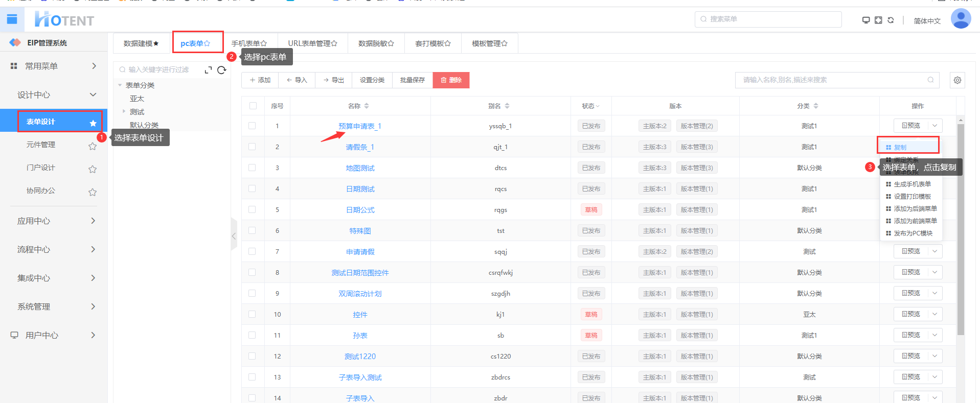Open the dropdown arrow beside 预览 in row 1
The height and width of the screenshot is (403, 980).
935,126
